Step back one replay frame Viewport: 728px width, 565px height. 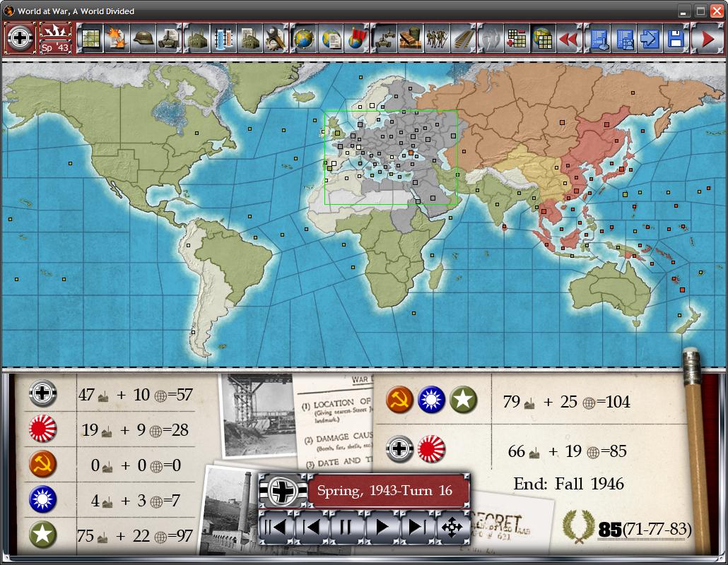(311, 527)
